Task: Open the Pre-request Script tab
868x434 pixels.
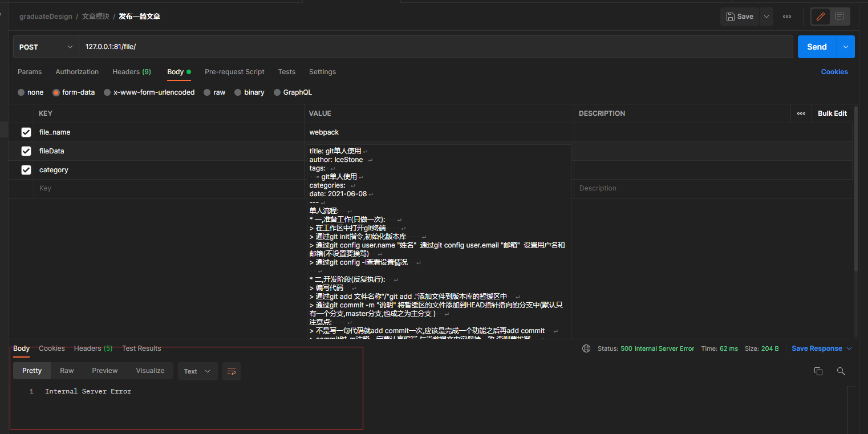Action: [234, 72]
